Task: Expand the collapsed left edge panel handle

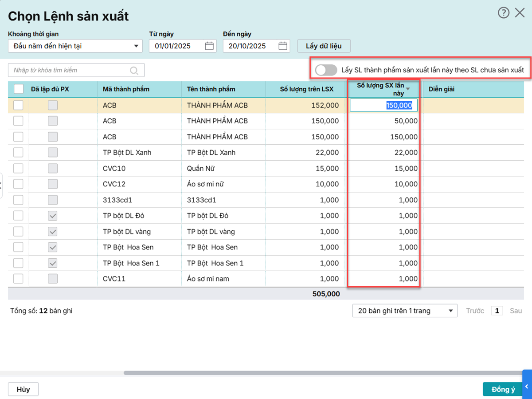Action: [1, 184]
